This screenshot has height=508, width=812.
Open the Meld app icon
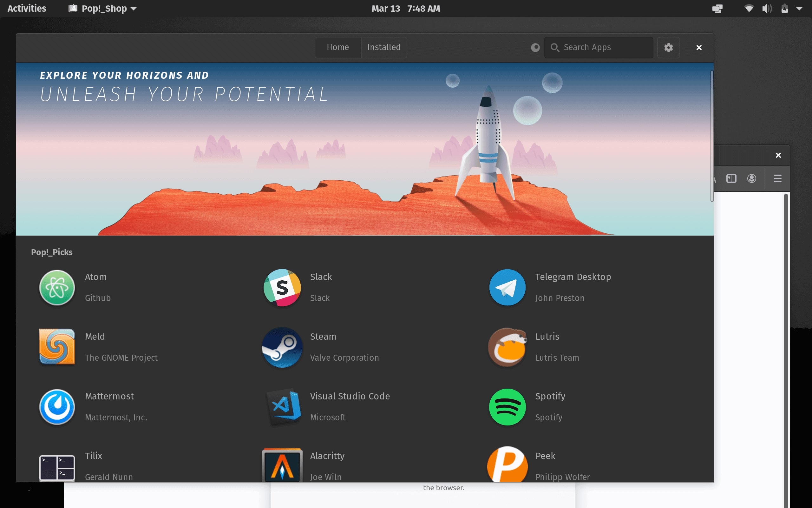(57, 347)
